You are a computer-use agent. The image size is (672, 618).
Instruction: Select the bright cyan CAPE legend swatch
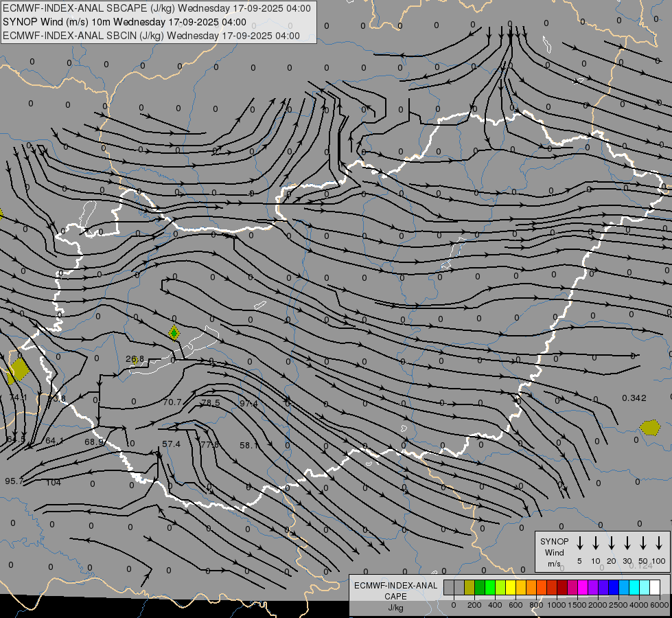(x=634, y=587)
